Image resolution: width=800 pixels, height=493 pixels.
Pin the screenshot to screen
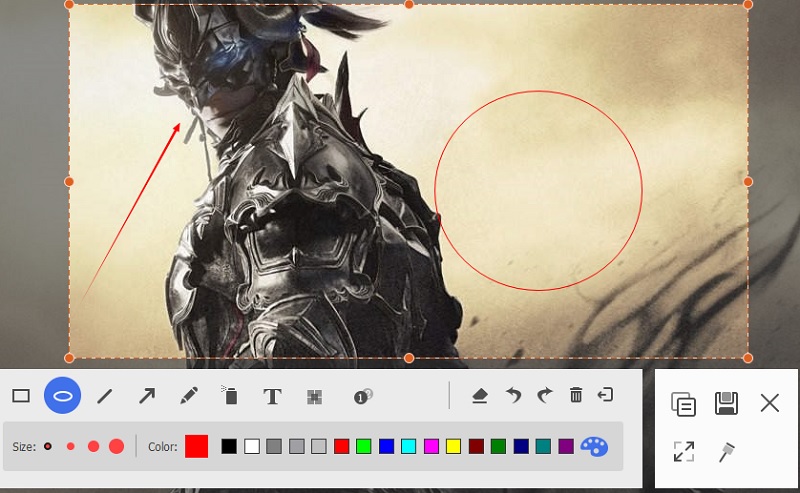tap(727, 452)
